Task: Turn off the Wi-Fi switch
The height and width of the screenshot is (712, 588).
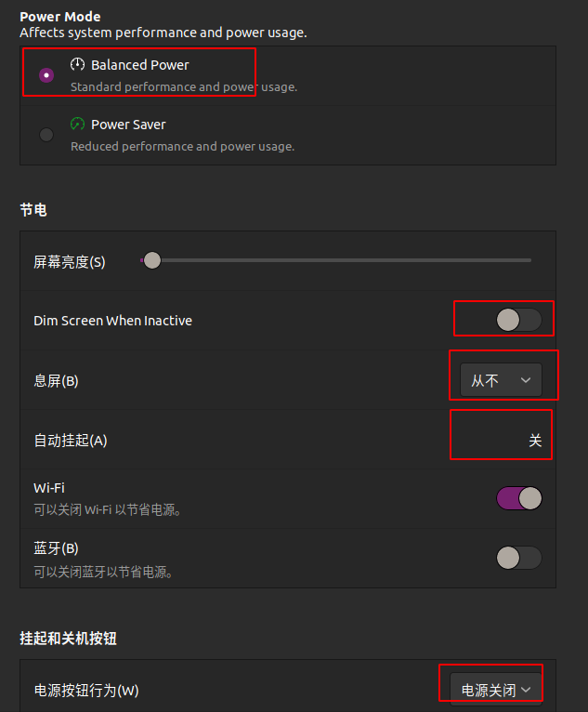Action: [x=518, y=498]
